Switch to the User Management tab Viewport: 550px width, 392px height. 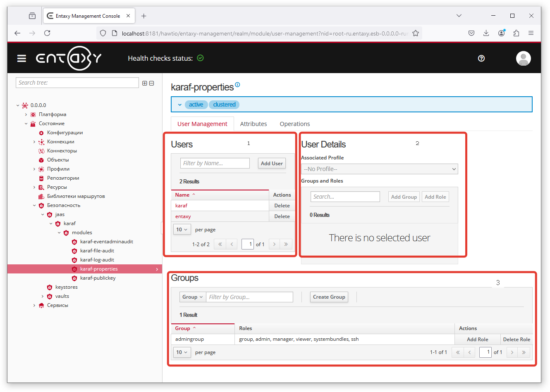[x=202, y=124]
